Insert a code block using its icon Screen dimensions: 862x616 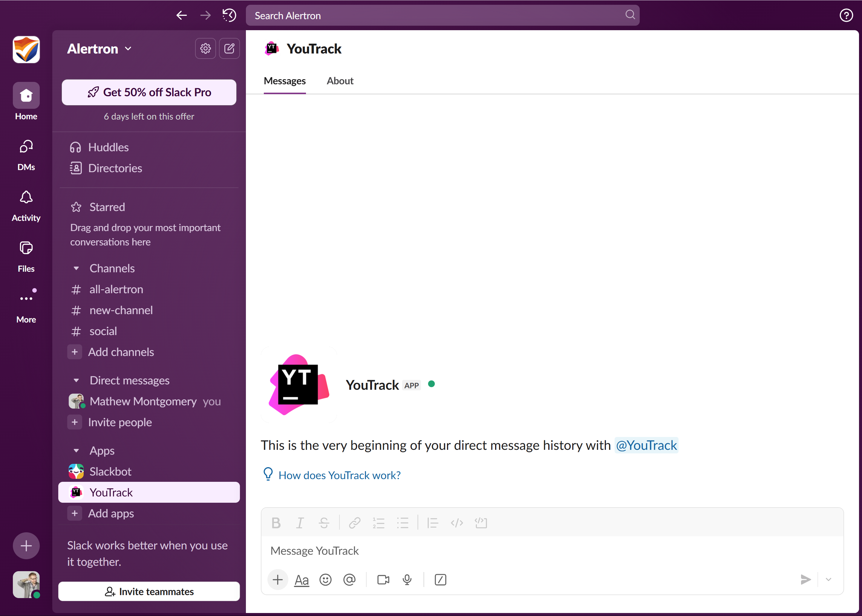pos(481,523)
